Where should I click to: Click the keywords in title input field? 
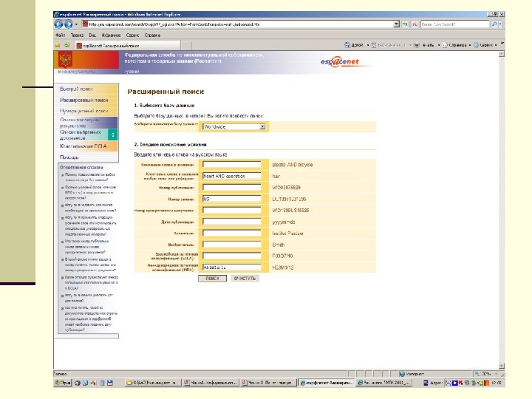[x=232, y=165]
